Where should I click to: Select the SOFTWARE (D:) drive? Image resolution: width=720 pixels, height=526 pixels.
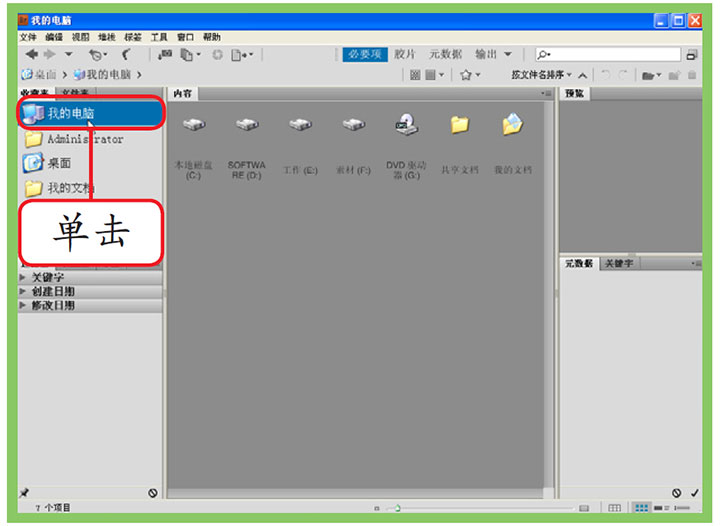247,126
